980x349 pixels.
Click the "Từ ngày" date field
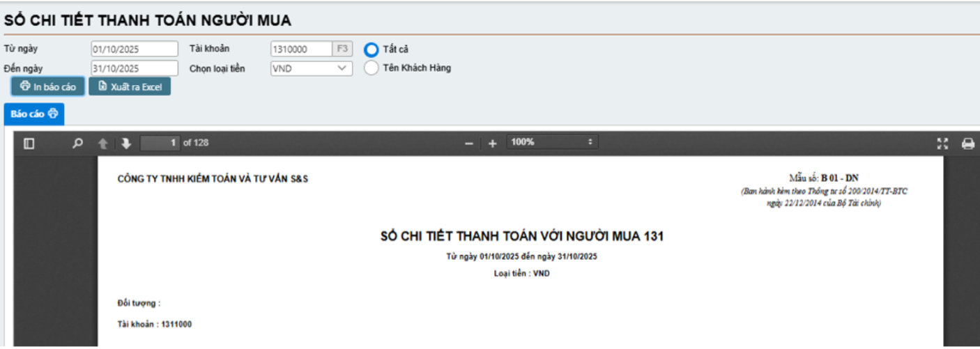click(x=135, y=49)
